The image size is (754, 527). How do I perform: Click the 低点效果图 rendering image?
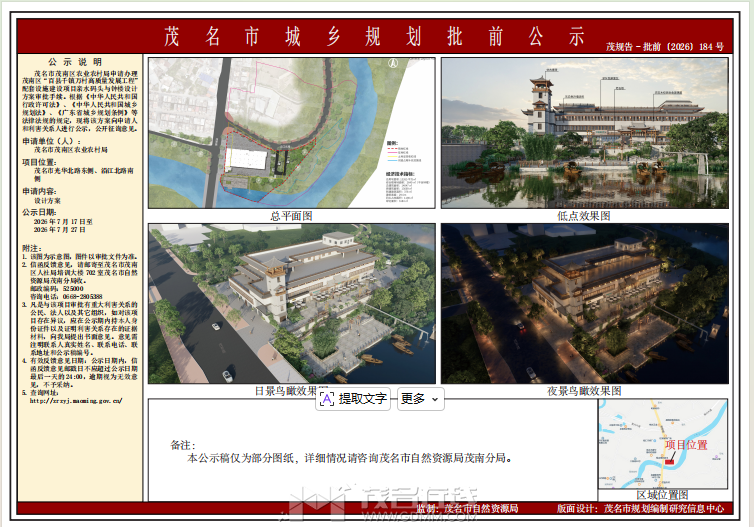pyautogui.click(x=585, y=133)
